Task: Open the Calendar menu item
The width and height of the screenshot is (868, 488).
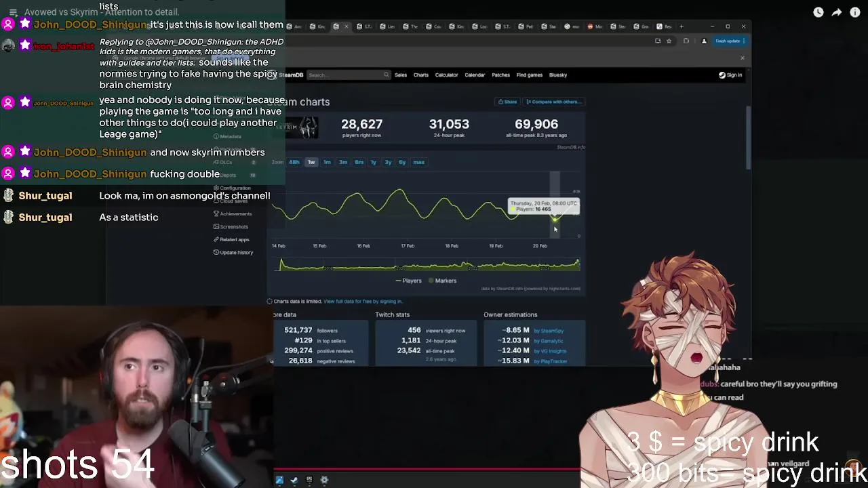Action: 475,75
